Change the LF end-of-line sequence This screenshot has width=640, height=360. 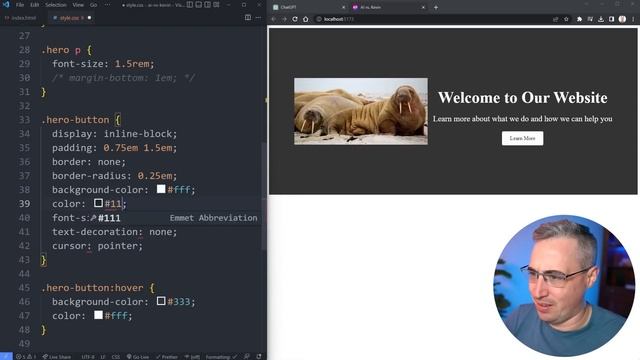click(x=103, y=357)
